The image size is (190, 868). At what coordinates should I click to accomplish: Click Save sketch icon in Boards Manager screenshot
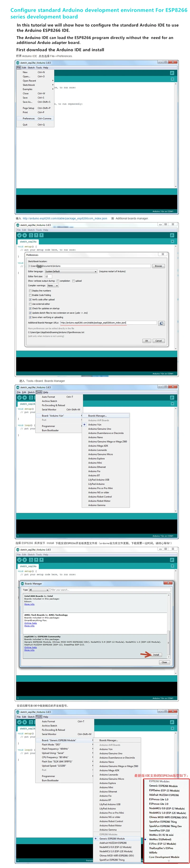(x=41, y=560)
